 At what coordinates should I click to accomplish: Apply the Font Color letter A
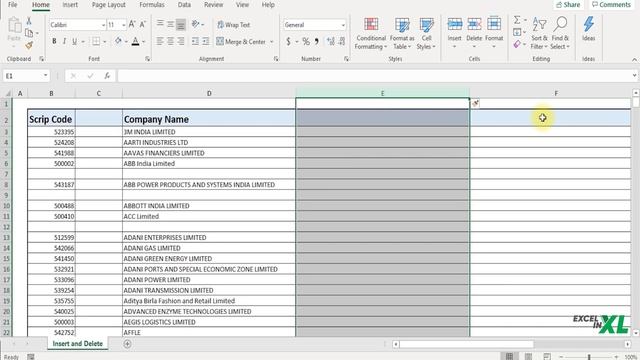[136, 41]
